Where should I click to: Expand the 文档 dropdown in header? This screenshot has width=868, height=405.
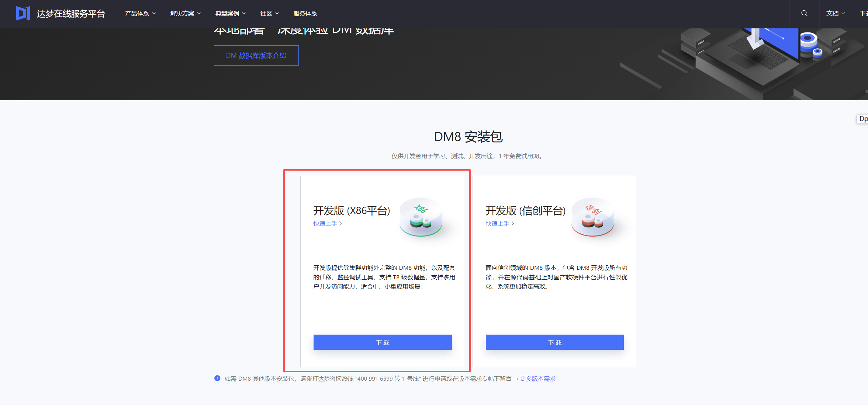click(836, 13)
